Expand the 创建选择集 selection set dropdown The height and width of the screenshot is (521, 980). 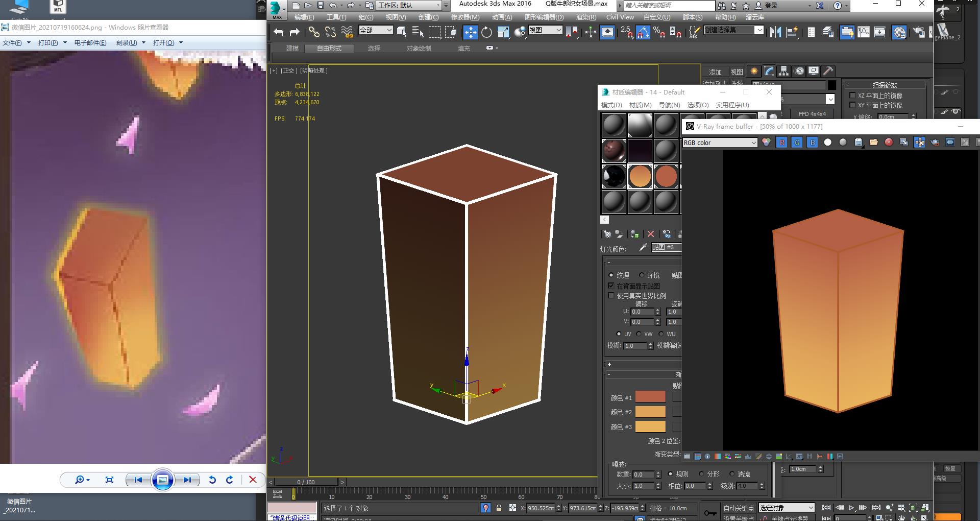click(x=759, y=30)
